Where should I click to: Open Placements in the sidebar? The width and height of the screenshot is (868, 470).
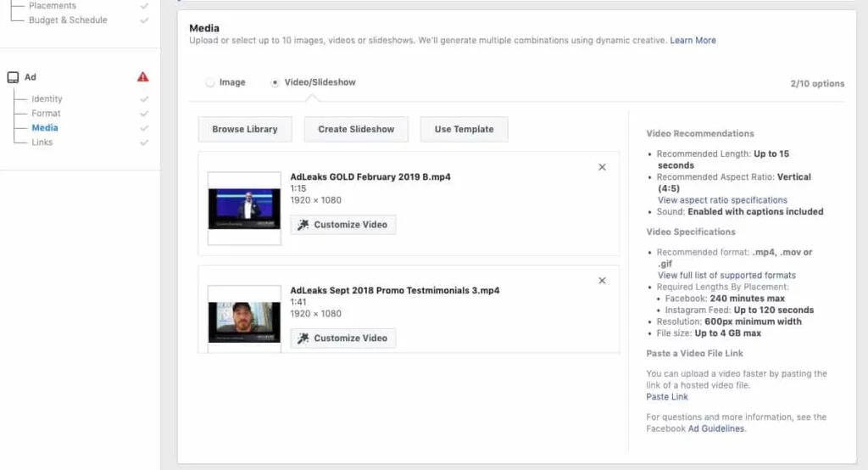click(53, 6)
